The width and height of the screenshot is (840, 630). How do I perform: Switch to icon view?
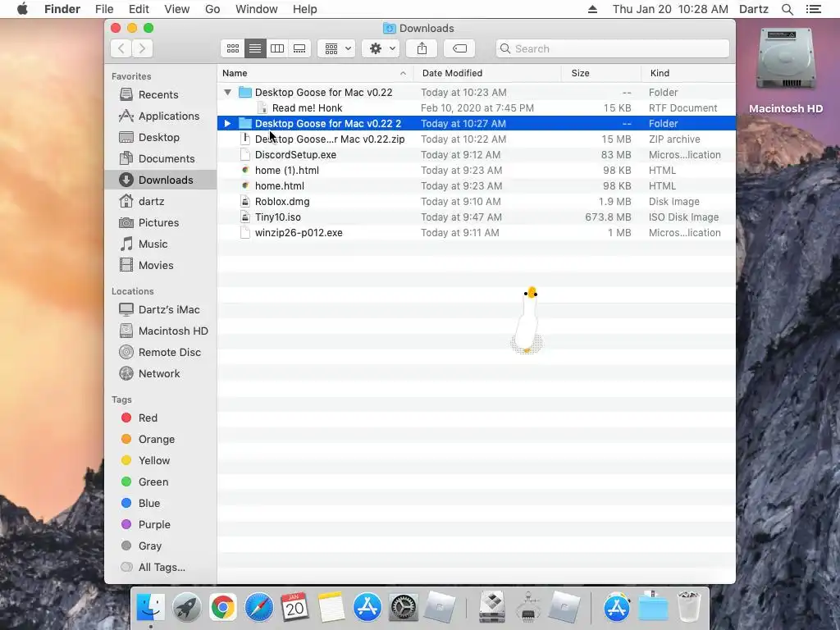(232, 48)
